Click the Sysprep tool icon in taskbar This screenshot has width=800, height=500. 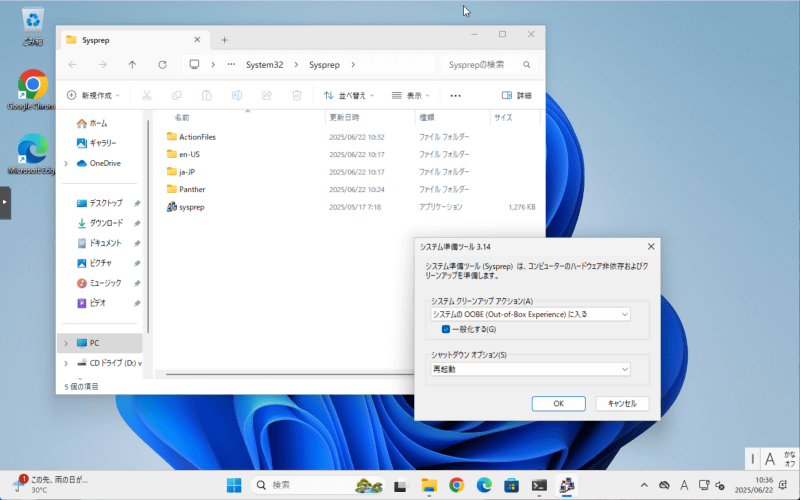[567, 485]
